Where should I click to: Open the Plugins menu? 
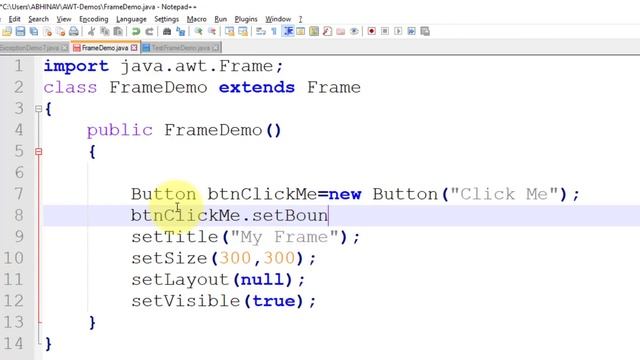246,19
